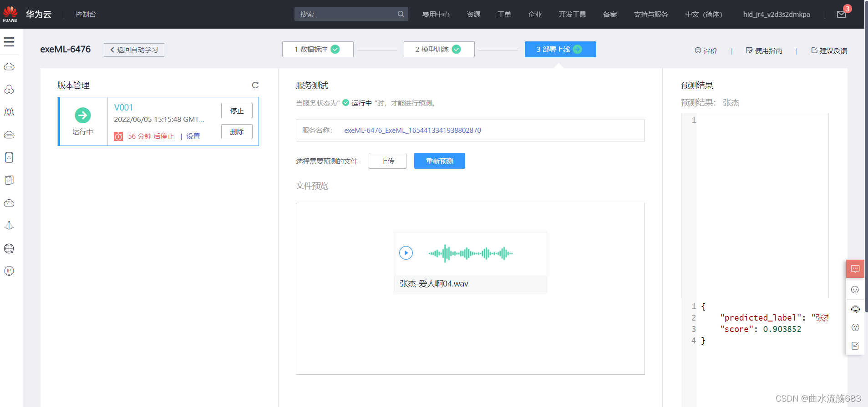Click the IP sidebar icon
Screen dimensions: 868x407
pyautogui.click(x=9, y=271)
